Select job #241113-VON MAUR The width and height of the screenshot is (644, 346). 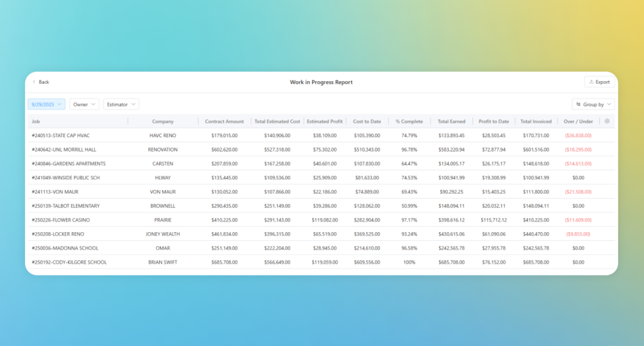point(55,192)
